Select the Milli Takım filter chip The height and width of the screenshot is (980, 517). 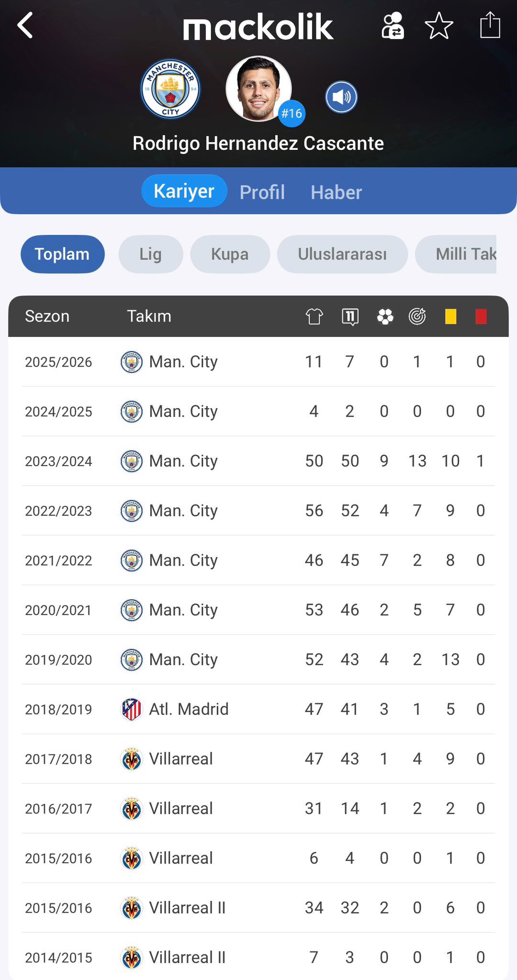pos(460,254)
